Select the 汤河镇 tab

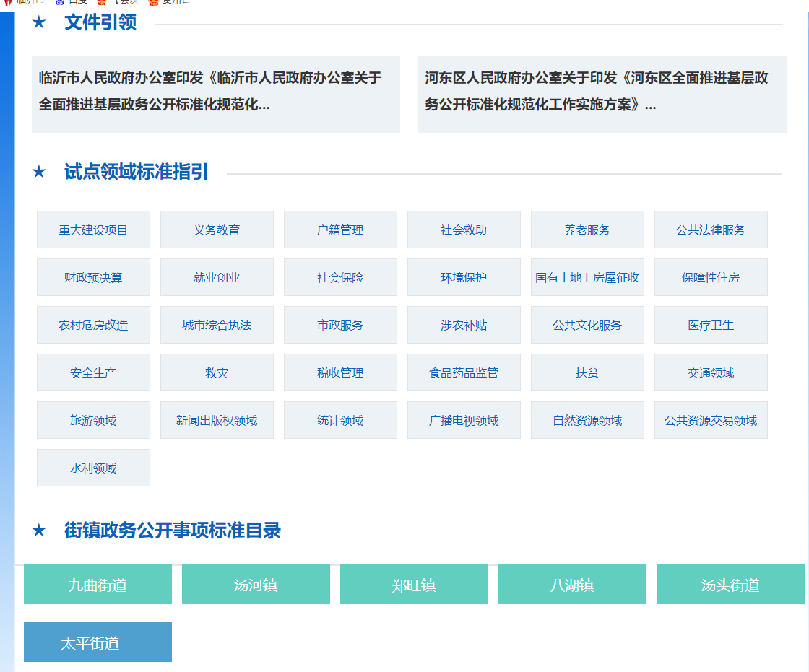pos(256,585)
